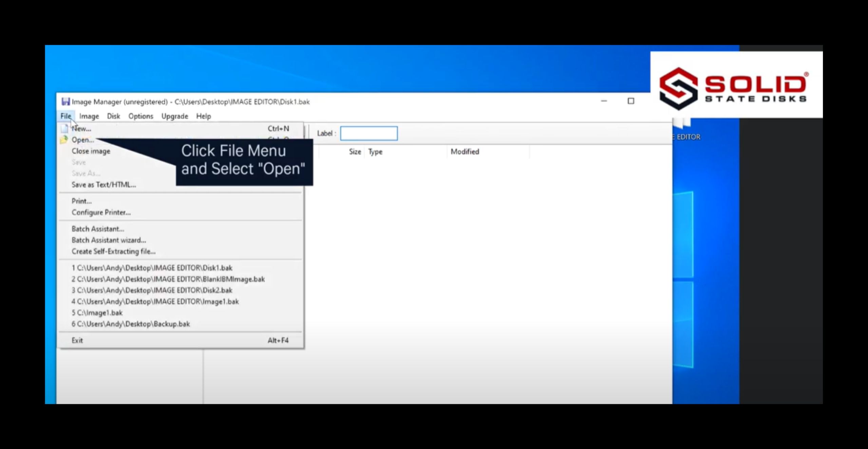Image resolution: width=868 pixels, height=449 pixels.
Task: Select "Close image" from the File menu
Action: pyautogui.click(x=90, y=151)
